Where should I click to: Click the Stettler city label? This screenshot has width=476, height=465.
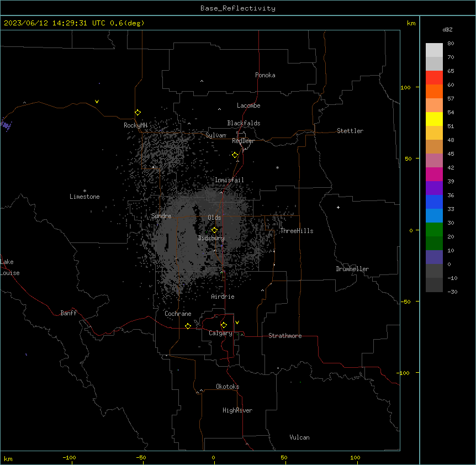coord(350,131)
